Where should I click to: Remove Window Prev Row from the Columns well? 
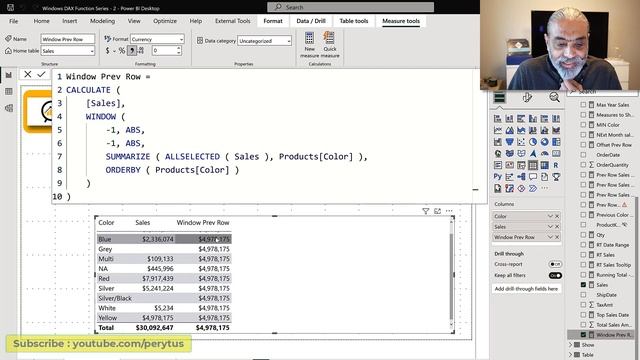557,237
